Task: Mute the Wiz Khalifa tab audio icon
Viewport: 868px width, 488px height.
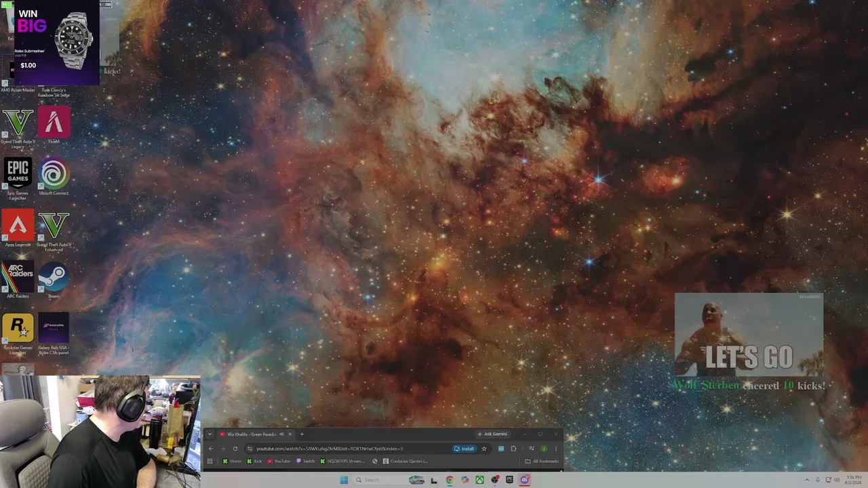Action: coord(281,434)
